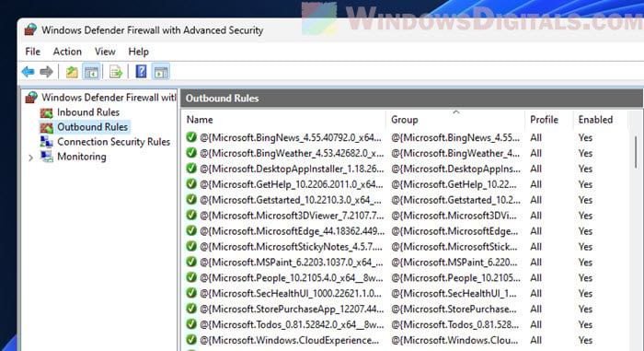Select the Microsoft.MSPaint_6.2203.1037.0 rule name
The image size is (644, 351).
[x=292, y=263]
